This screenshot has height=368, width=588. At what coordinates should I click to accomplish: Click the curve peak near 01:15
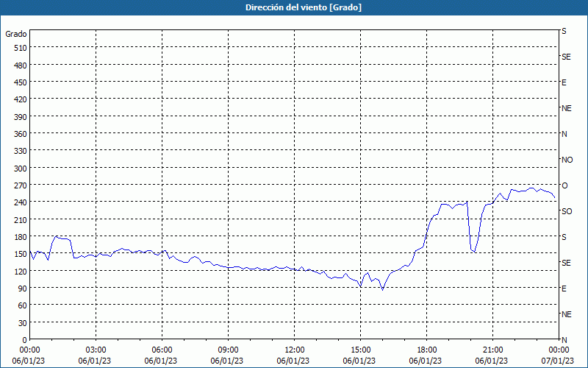tap(56, 236)
